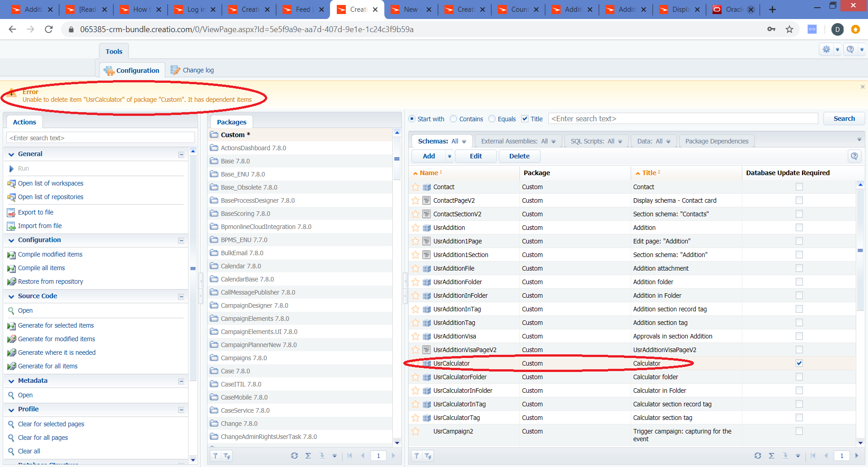Collapse the Configuration actions group
The width and height of the screenshot is (868, 467).
coord(181,241)
